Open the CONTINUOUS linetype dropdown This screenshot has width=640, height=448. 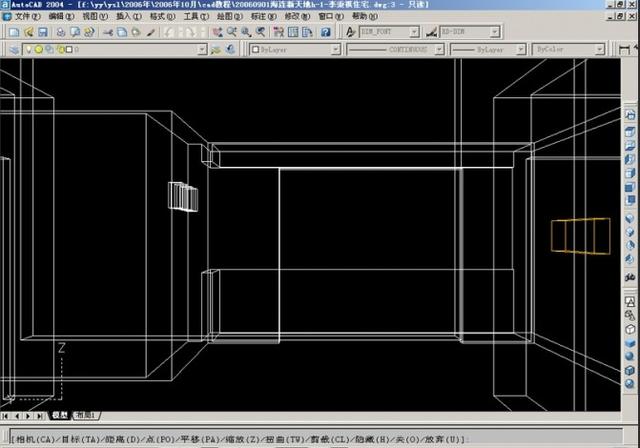[439, 50]
